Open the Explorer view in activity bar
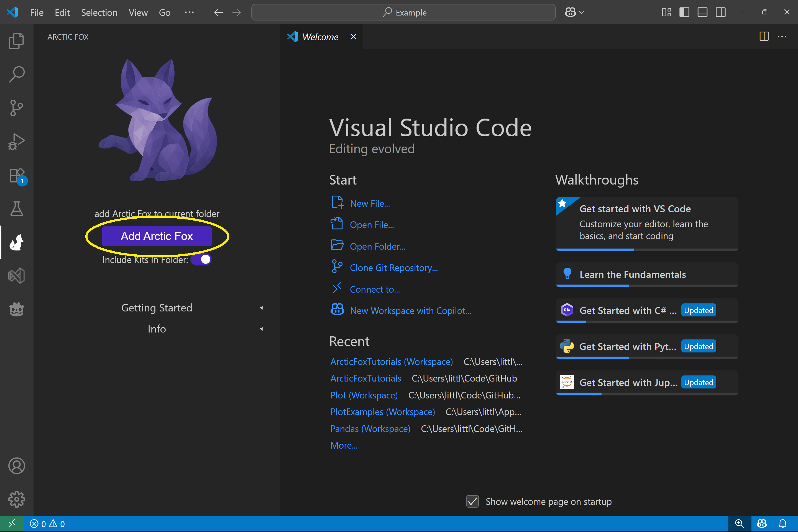This screenshot has width=798, height=532. 16,41
